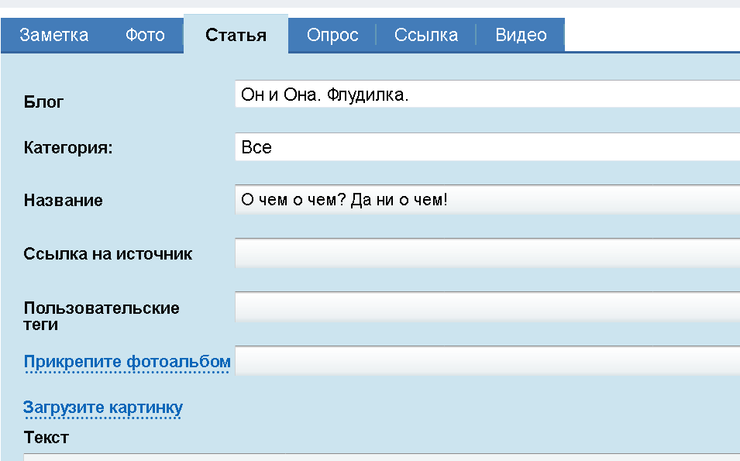Go to the Видео tab
This screenshot has height=461, width=740.
click(521, 35)
